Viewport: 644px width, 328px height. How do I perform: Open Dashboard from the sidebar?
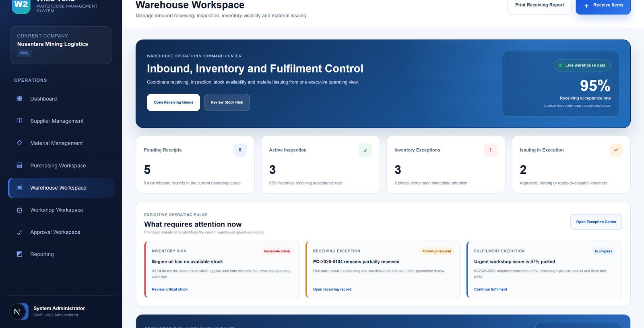pos(61,99)
